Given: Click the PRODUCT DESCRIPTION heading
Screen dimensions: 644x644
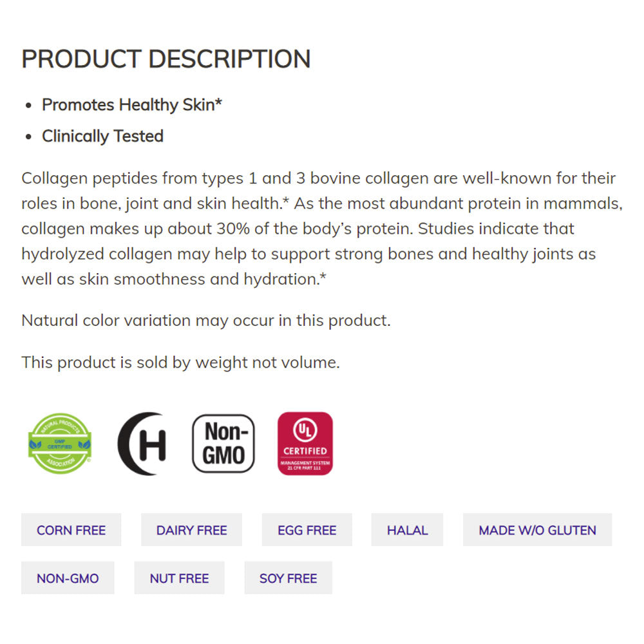Looking at the screenshot, I should click(166, 59).
